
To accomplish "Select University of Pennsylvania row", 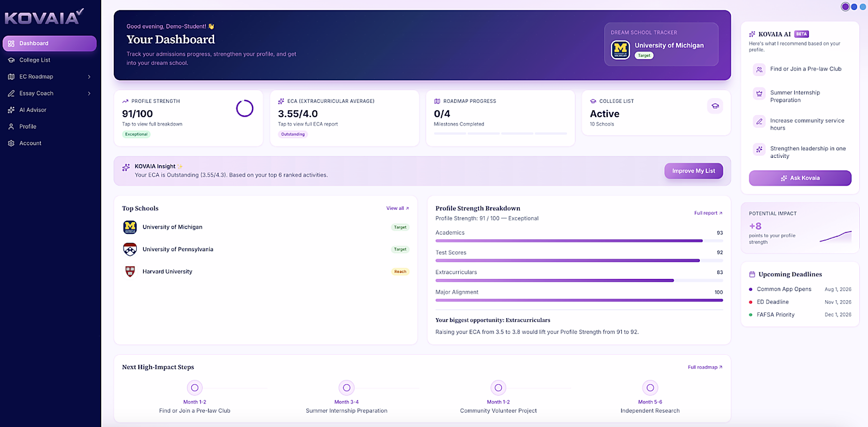I will click(x=265, y=249).
